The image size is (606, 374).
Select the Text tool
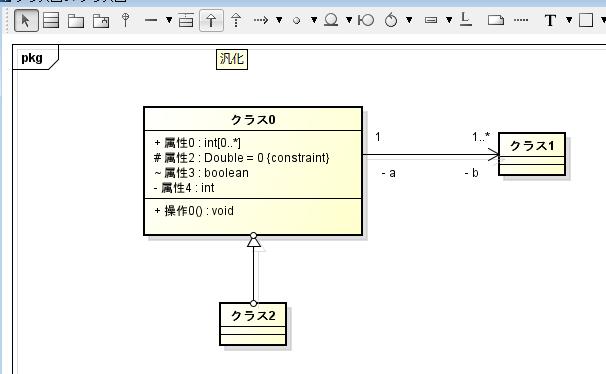(550, 20)
